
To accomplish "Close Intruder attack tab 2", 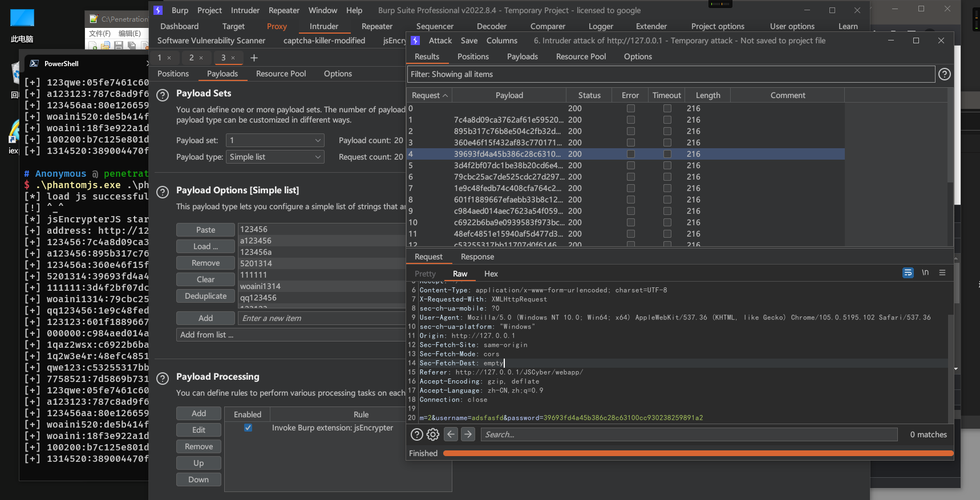I will [x=201, y=58].
